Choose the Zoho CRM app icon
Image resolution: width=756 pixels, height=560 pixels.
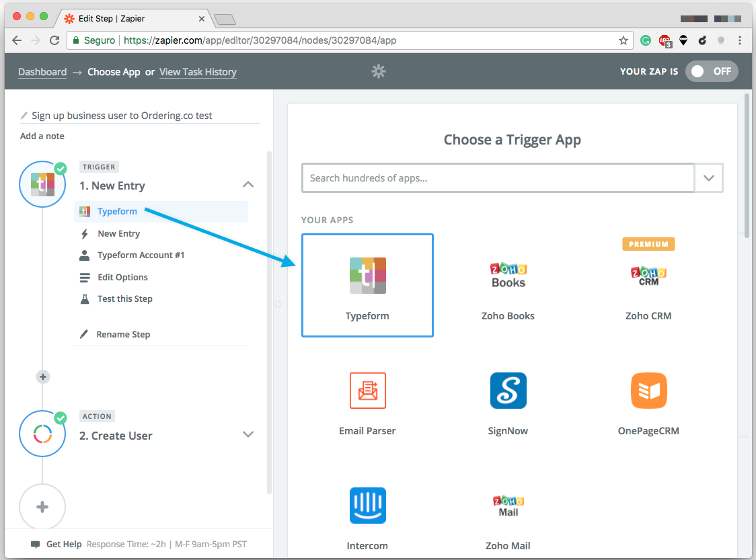(648, 276)
